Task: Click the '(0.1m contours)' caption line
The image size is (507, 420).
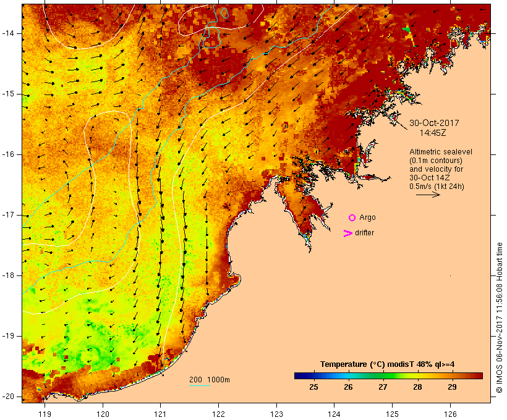Action: coord(436,161)
